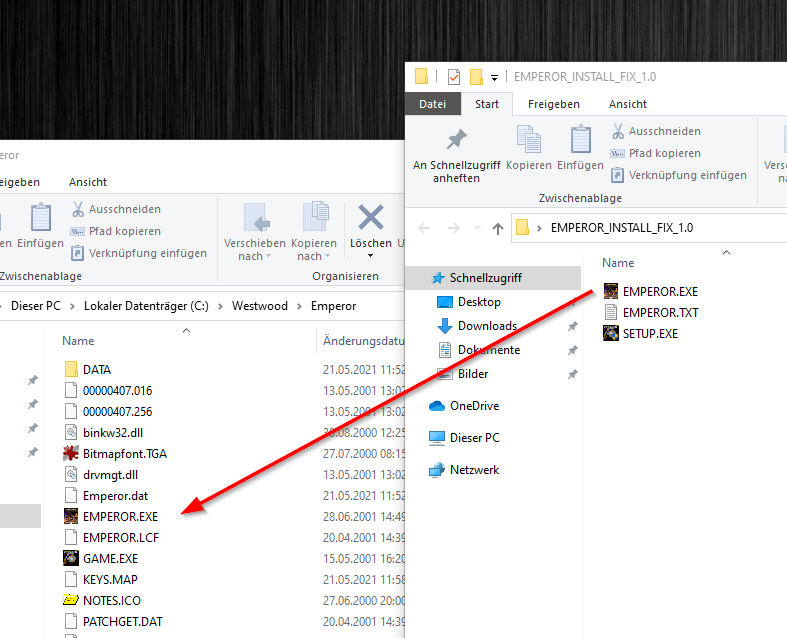Open the Customize Quick Access Toolbar dropdown
This screenshot has height=638, width=787.
[494, 78]
